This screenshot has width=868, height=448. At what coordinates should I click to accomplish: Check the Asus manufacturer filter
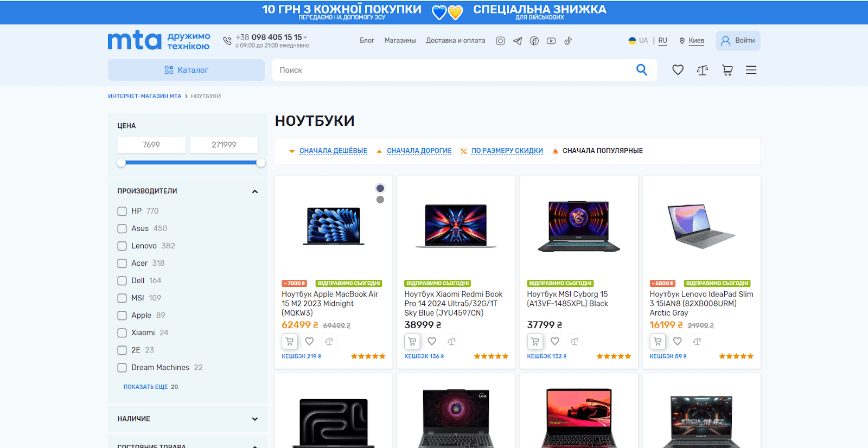coord(122,229)
